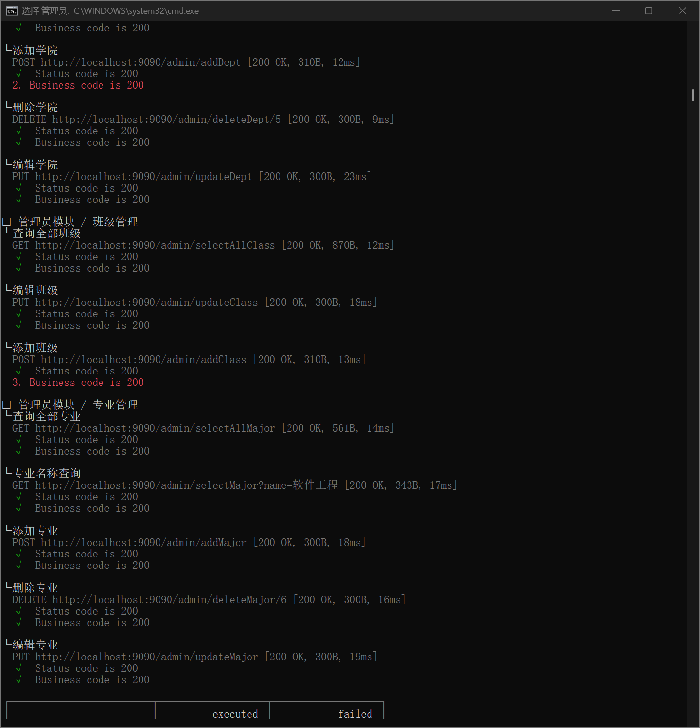
Task: Maximize the cmd window
Action: click(649, 11)
